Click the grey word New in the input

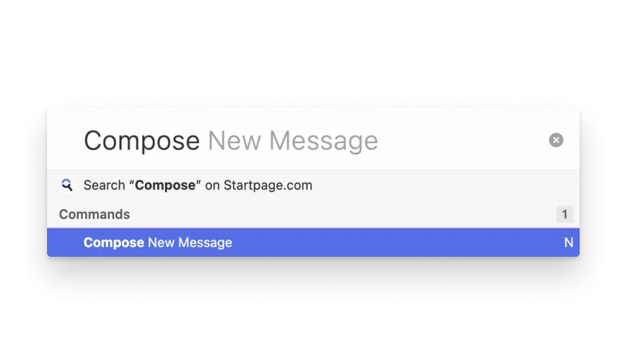(x=235, y=141)
